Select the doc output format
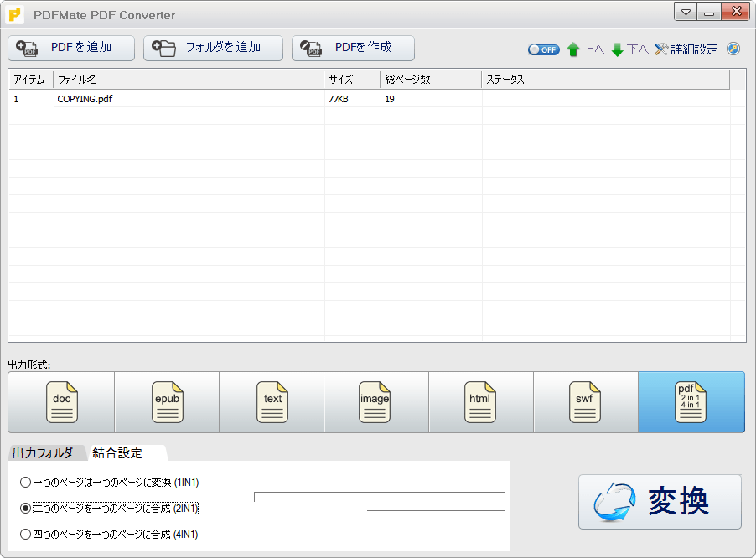756x558 pixels. click(61, 402)
